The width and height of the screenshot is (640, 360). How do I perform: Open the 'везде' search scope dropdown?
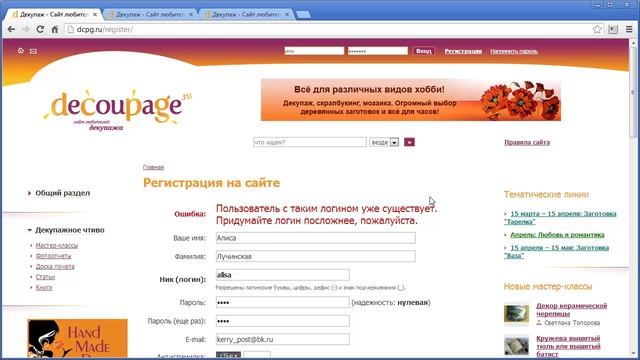coord(384,142)
